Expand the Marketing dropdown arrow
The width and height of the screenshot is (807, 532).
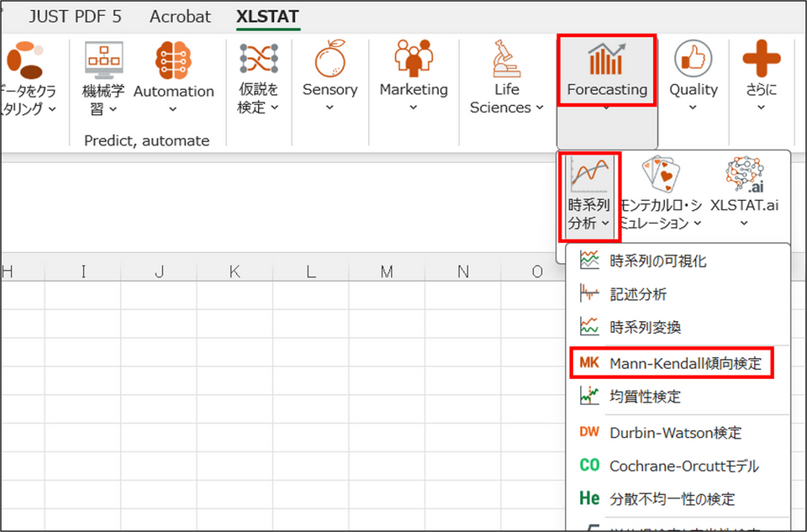[414, 108]
